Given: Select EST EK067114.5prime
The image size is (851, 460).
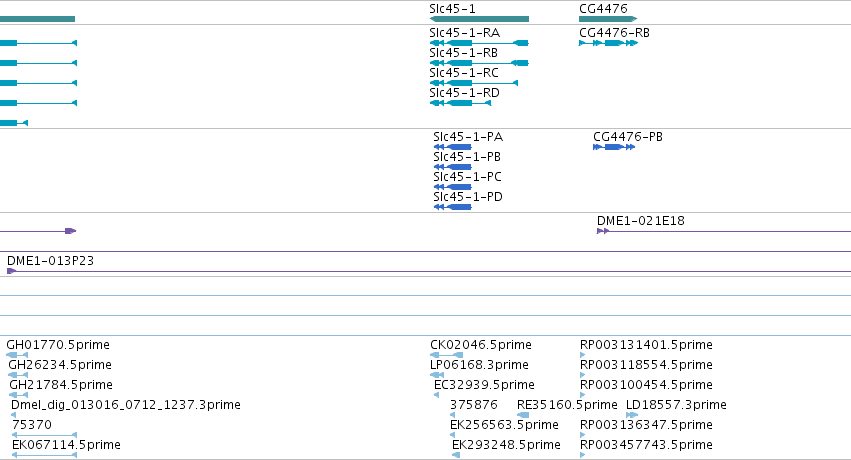Looking at the screenshot, I should coord(45,455).
